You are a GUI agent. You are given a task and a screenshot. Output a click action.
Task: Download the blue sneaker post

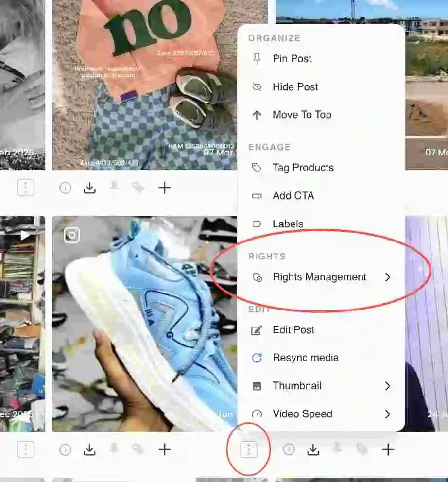pyautogui.click(x=89, y=450)
